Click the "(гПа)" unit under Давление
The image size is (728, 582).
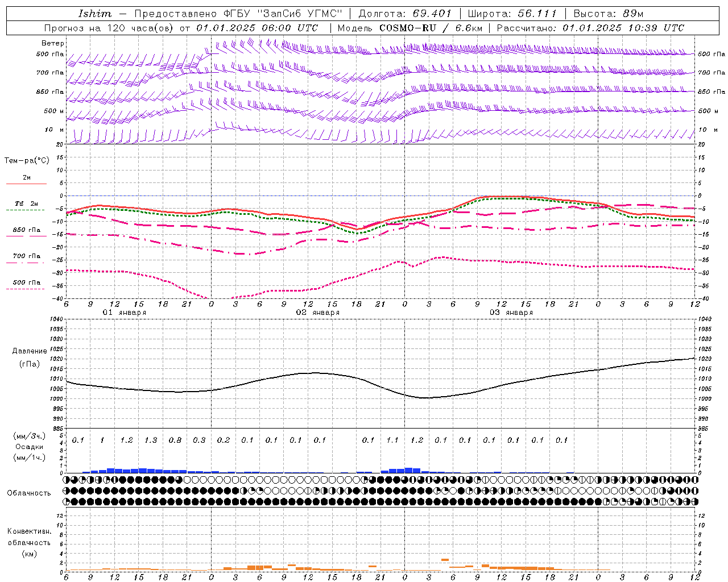[x=30, y=364]
